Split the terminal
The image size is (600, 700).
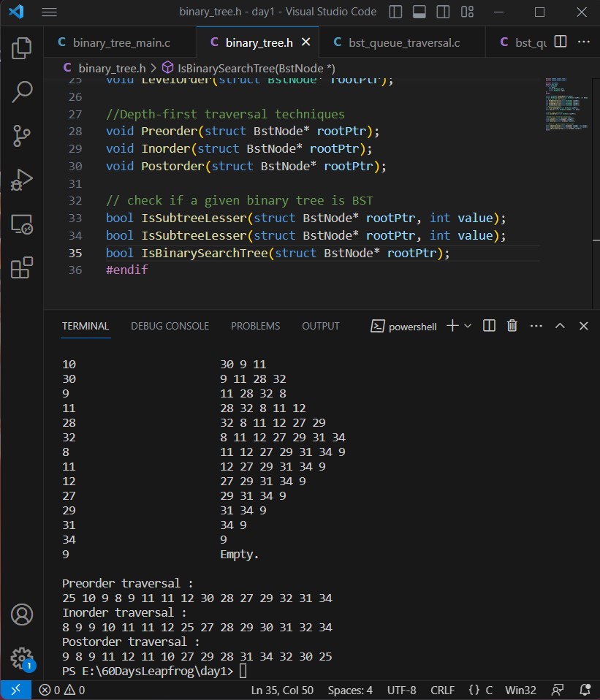pyautogui.click(x=490, y=326)
